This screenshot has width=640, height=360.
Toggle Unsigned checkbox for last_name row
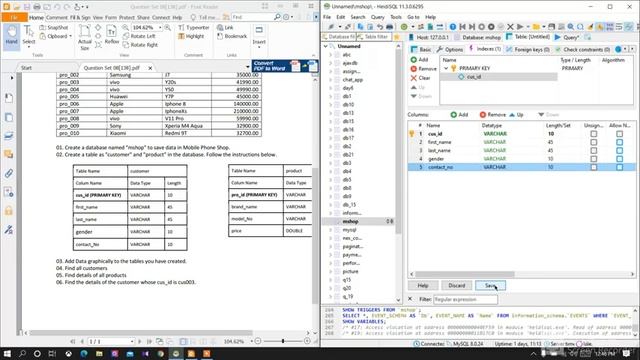tap(593, 151)
